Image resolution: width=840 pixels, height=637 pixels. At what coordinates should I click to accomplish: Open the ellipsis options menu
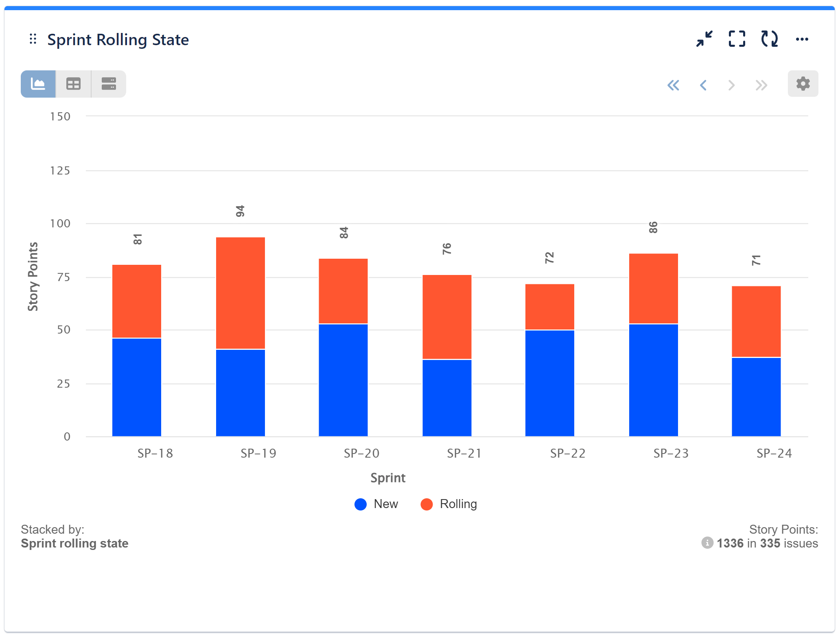(802, 39)
